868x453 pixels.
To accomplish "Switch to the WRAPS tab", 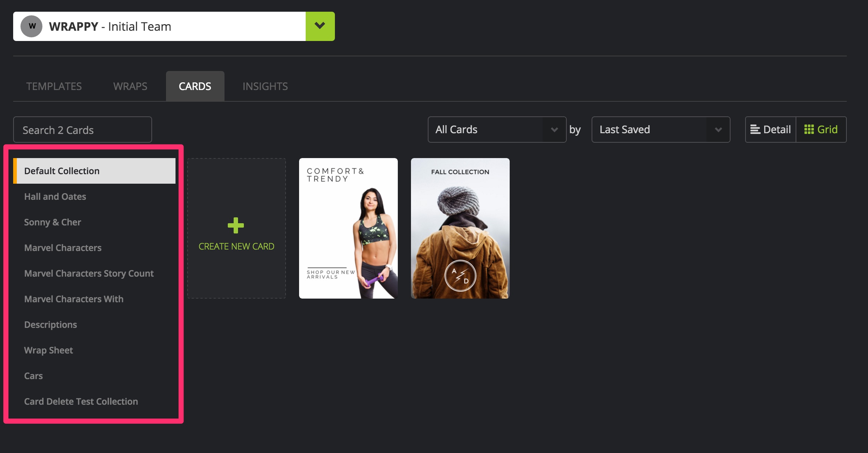I will tap(130, 86).
